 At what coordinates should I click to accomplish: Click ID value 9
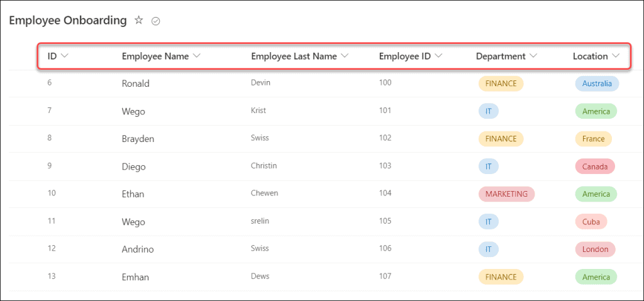[x=50, y=165]
